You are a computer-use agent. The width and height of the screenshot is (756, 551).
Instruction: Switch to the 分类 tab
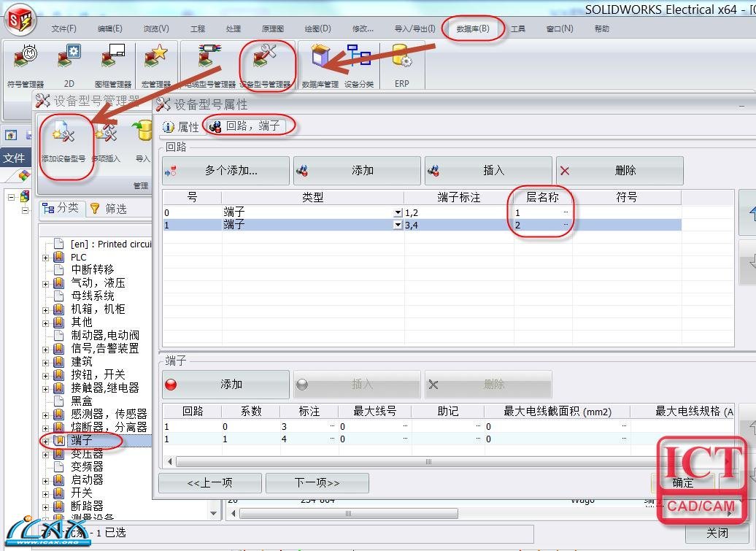(x=61, y=208)
